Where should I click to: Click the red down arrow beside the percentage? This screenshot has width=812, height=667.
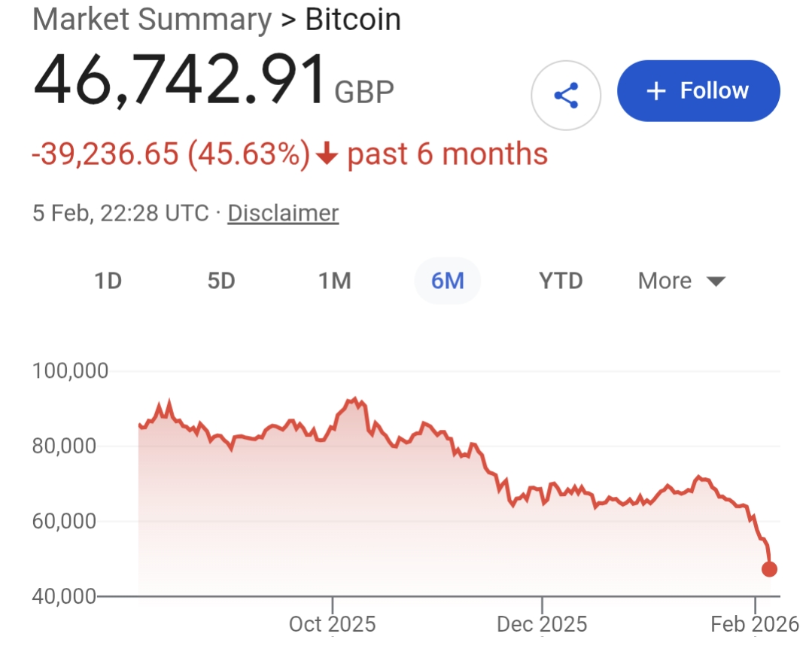click(325, 154)
